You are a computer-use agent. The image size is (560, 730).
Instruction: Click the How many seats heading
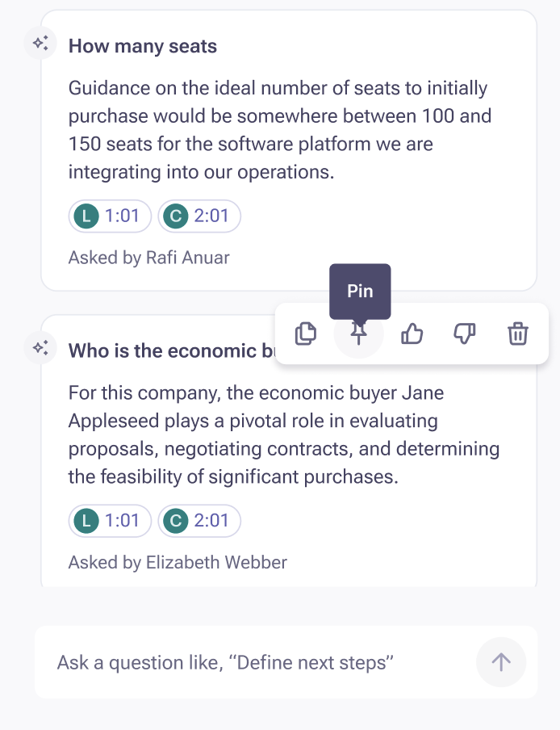click(143, 46)
